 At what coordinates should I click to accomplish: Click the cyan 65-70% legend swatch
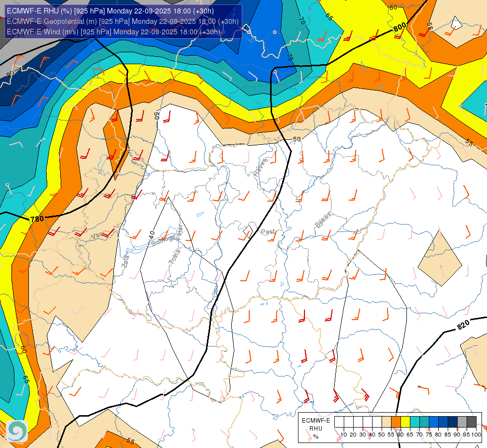point(415,422)
